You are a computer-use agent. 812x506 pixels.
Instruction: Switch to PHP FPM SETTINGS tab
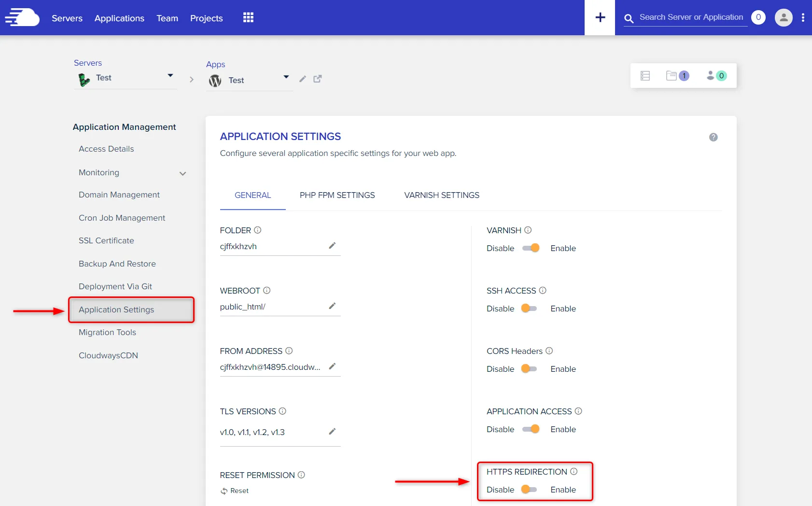(x=337, y=195)
